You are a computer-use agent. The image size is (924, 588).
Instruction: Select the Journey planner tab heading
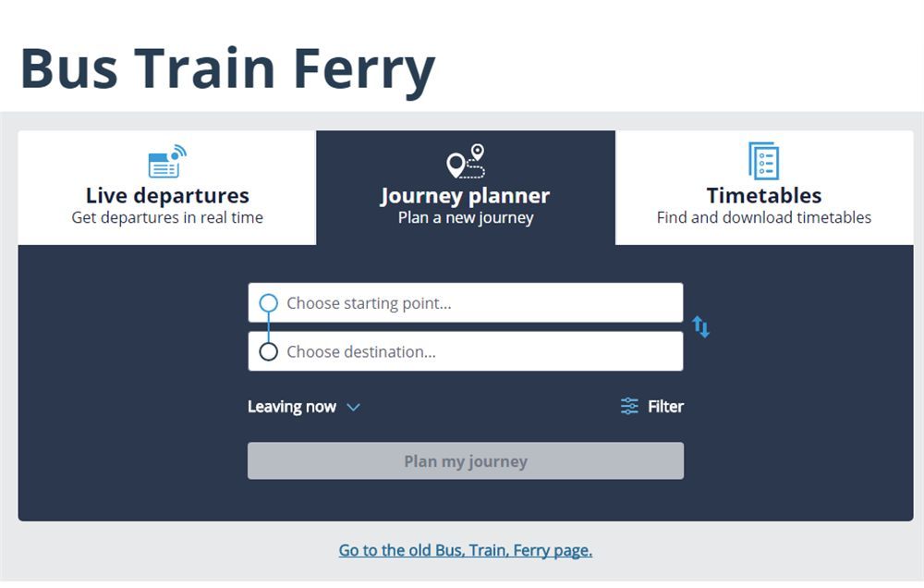(x=466, y=195)
